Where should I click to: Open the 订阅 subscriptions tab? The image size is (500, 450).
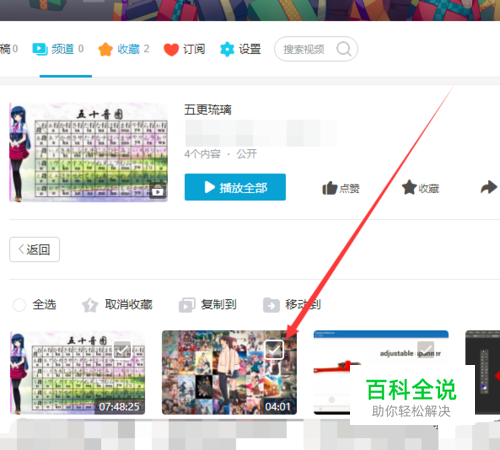click(x=184, y=49)
